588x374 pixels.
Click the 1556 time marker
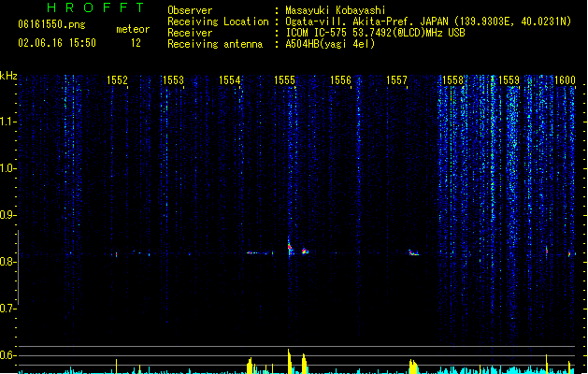pos(340,80)
